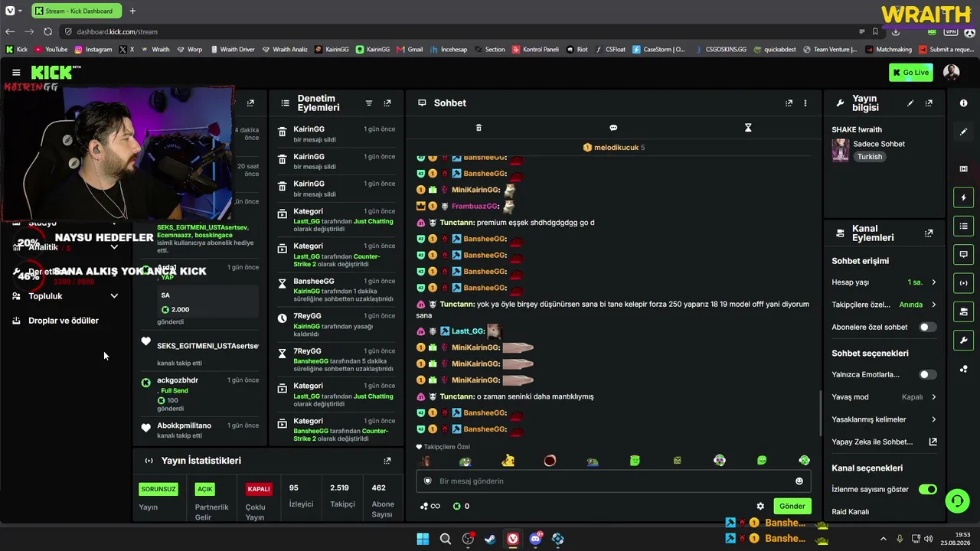Edit Yayın bilgisi with the pencil icon
This screenshot has height=551, width=980.
910,103
